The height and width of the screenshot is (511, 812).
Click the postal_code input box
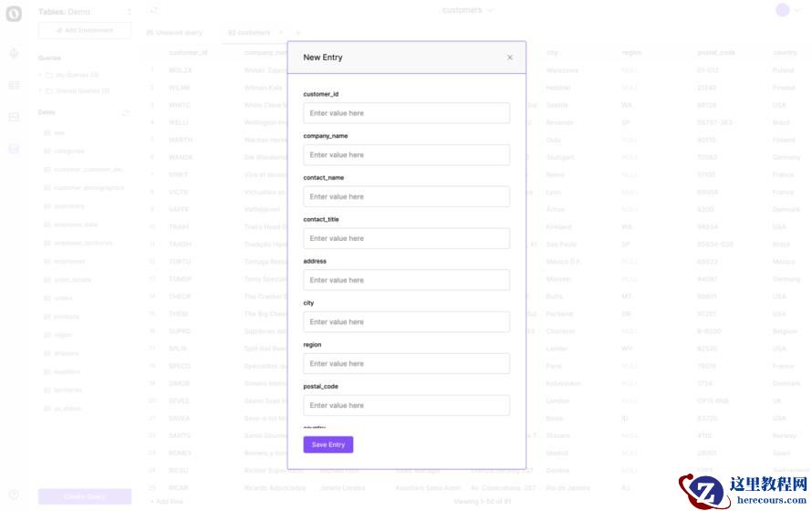coord(406,405)
